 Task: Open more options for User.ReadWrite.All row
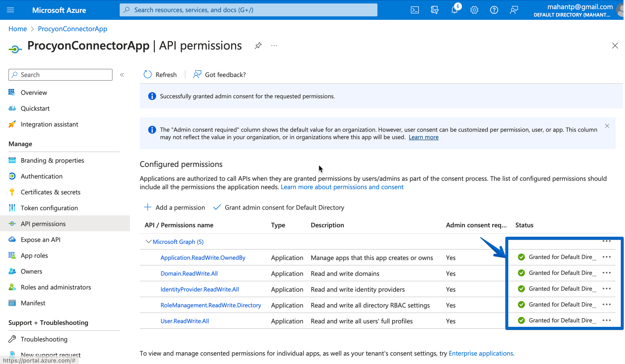(607, 320)
